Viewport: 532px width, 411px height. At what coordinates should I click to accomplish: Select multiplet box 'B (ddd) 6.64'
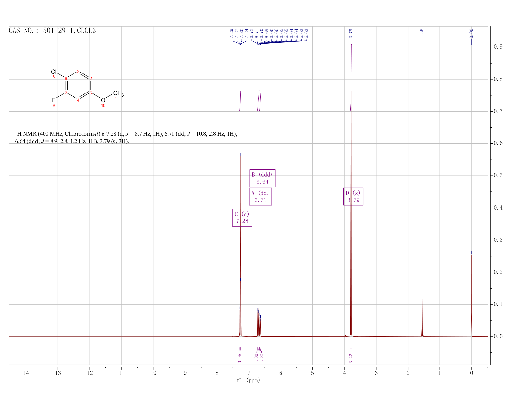[262, 178]
